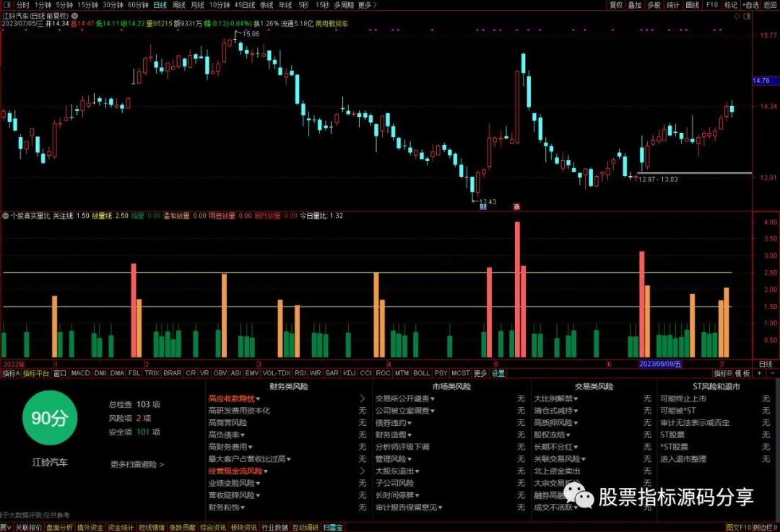This screenshot has width=780, height=532.
Task: Click 图文F10 at bottom right
Action: click(738, 528)
